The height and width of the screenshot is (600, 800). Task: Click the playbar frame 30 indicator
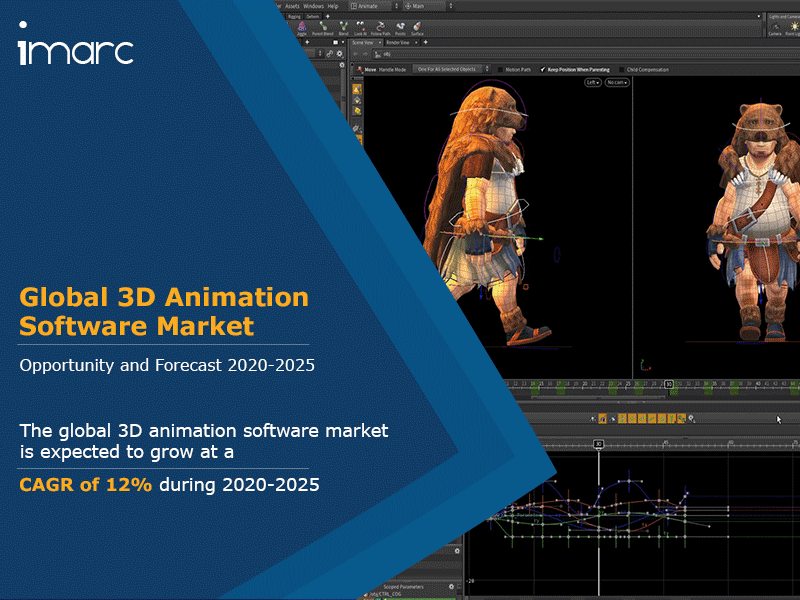669,383
